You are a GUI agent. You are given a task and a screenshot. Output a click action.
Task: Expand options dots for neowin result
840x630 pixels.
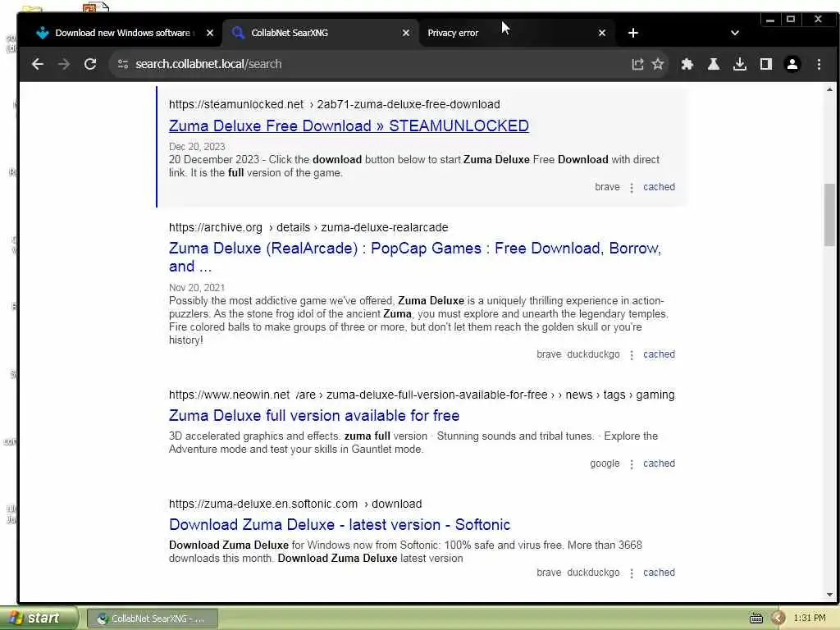pyautogui.click(x=632, y=464)
